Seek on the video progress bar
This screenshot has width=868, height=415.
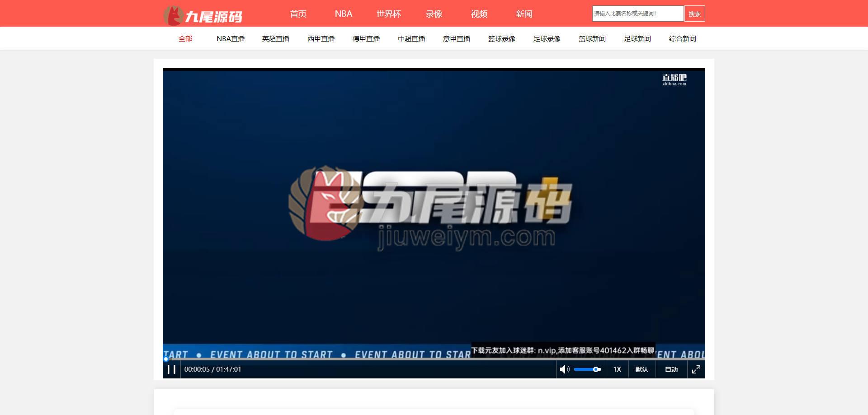point(434,359)
